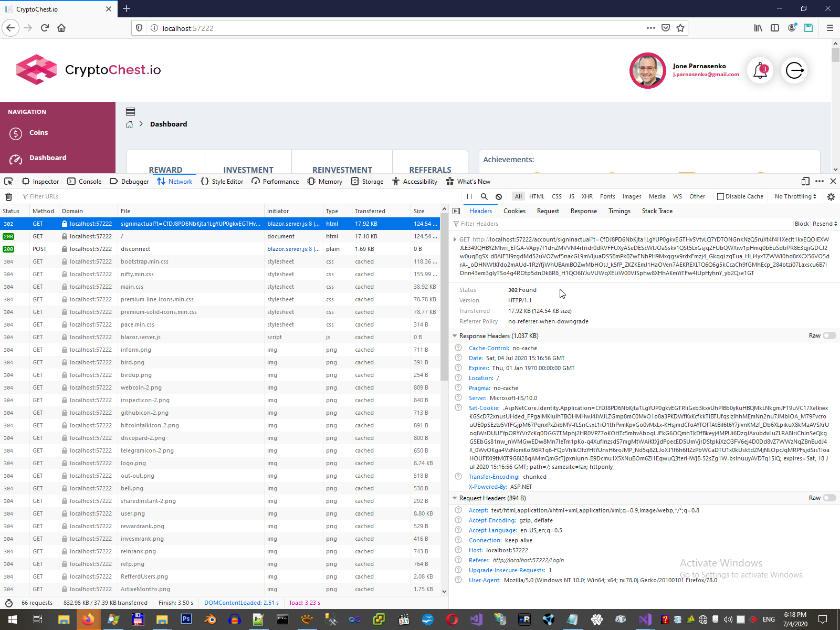Click j.parnasenko@gmail.com email link
840x630 pixels.
706,75
